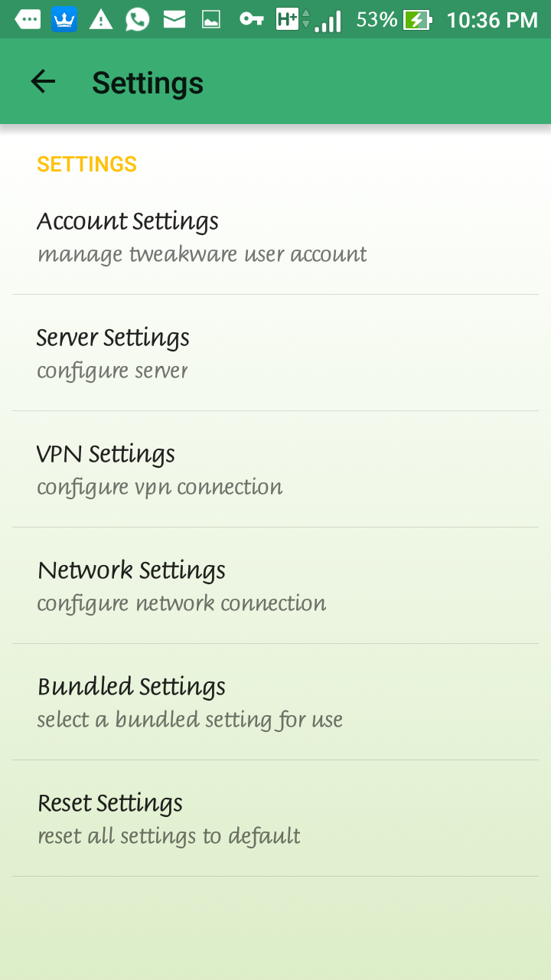Tap the H+ mobile data indicator
The height and width of the screenshot is (980, 551).
pos(293,19)
